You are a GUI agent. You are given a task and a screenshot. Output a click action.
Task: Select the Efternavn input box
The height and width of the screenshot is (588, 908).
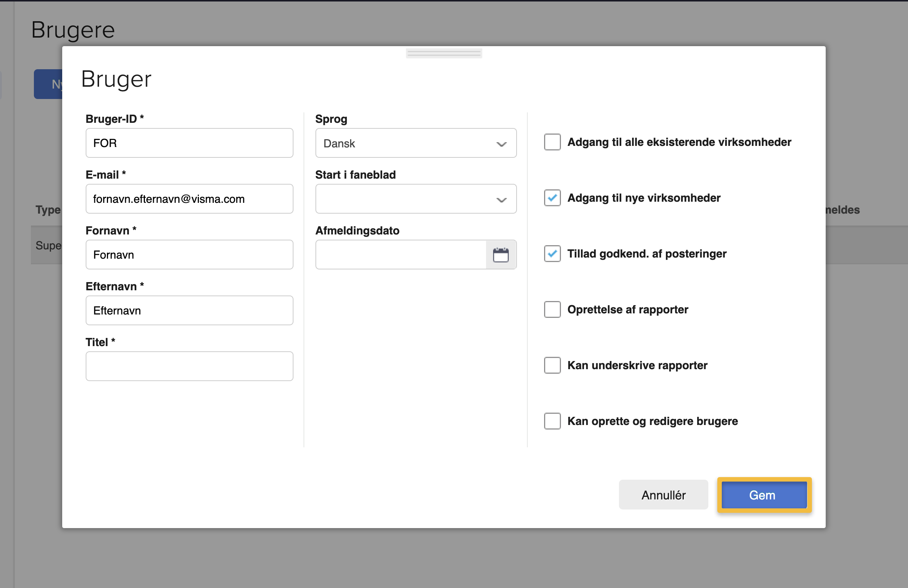pos(189,310)
